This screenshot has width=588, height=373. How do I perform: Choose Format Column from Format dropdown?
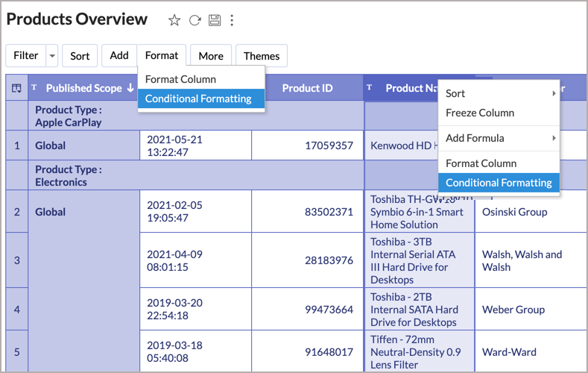(x=180, y=79)
